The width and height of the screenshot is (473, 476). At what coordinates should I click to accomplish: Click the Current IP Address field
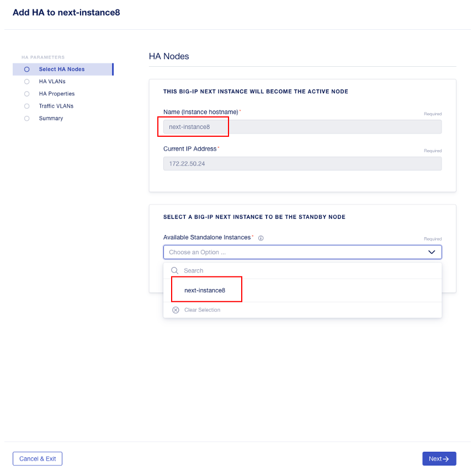point(302,164)
